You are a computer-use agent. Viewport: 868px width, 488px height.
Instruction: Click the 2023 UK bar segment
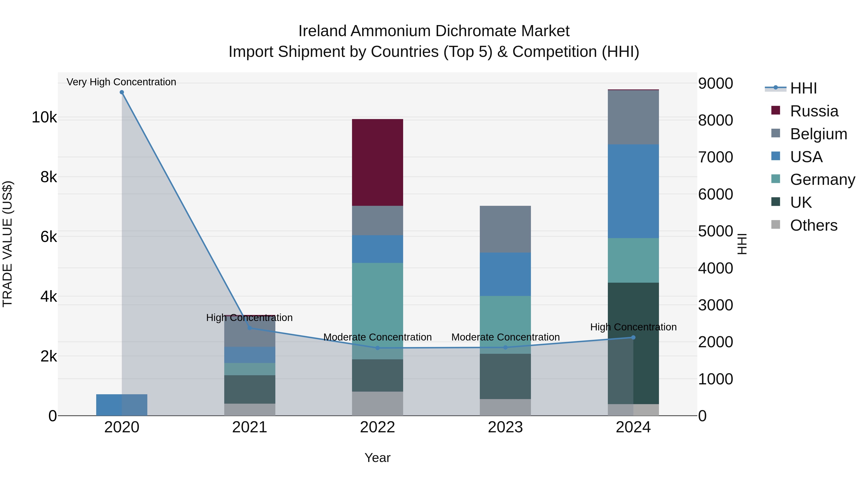point(505,376)
